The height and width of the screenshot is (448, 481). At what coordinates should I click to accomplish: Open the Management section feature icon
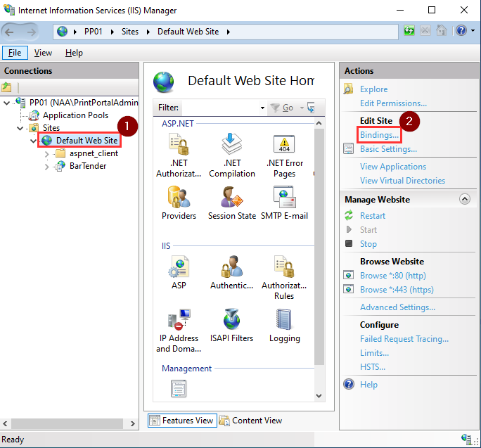pyautogui.click(x=179, y=388)
